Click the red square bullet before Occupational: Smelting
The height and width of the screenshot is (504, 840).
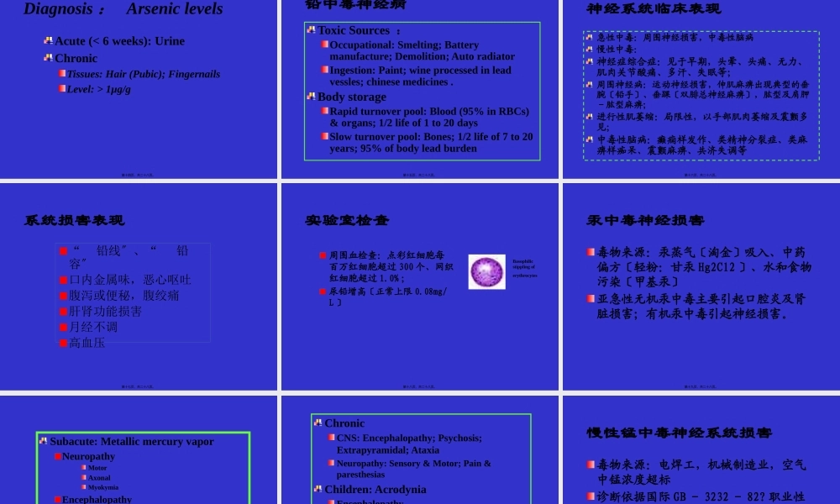(324, 45)
